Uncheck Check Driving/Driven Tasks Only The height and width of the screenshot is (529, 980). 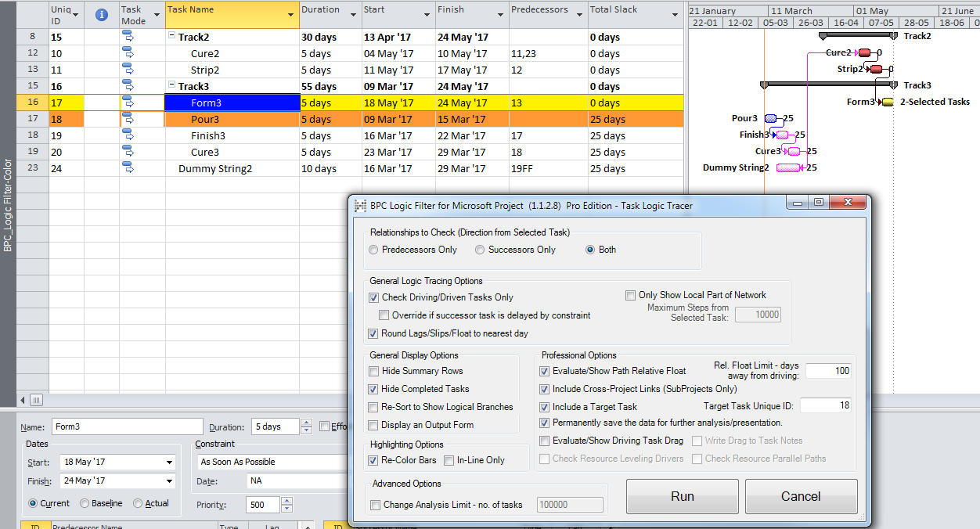(374, 297)
